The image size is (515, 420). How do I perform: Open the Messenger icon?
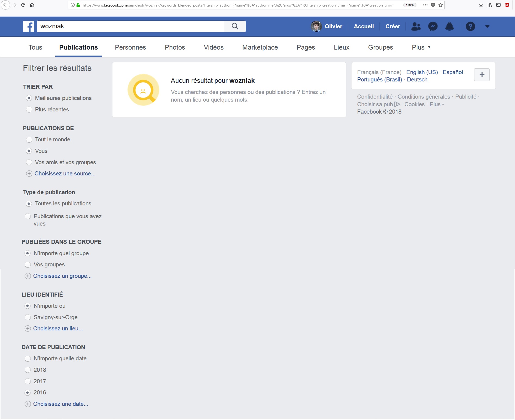[x=433, y=26]
